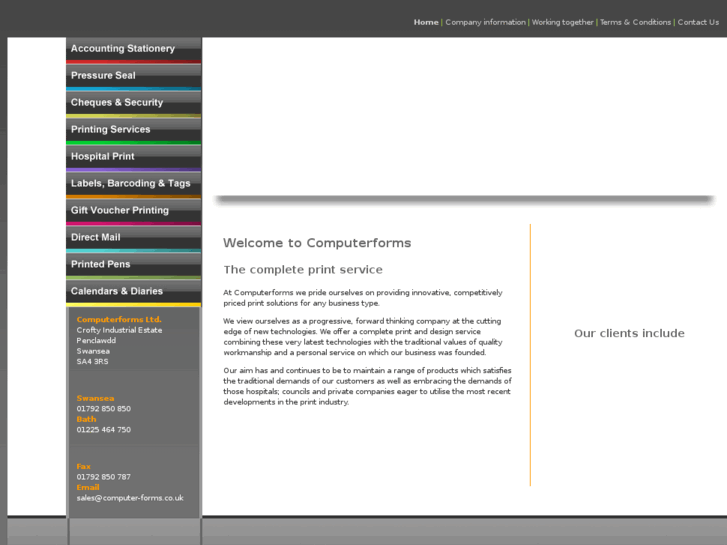727x545 pixels.
Task: Go to Gift Voucher Printing
Action: coord(134,212)
